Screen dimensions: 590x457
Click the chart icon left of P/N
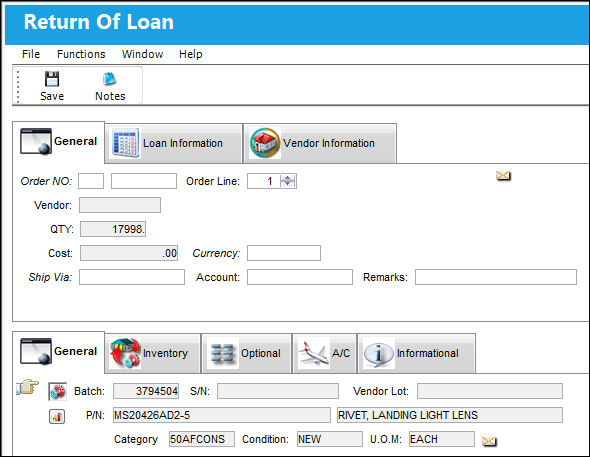tap(57, 416)
